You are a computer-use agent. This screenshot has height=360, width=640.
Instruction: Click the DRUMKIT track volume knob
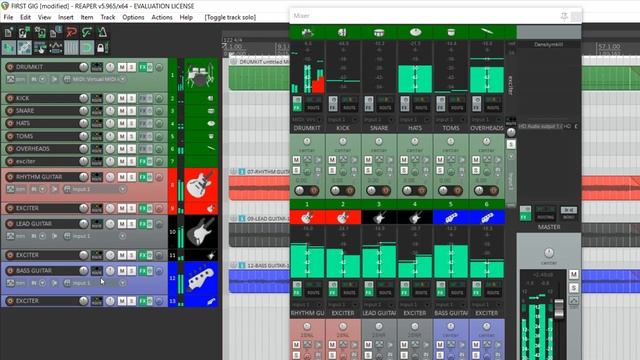[x=83, y=67]
